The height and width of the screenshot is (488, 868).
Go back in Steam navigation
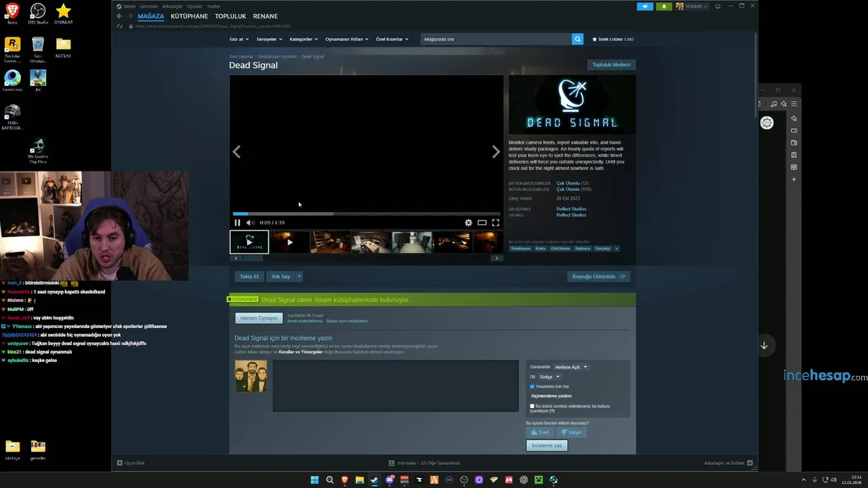(119, 16)
